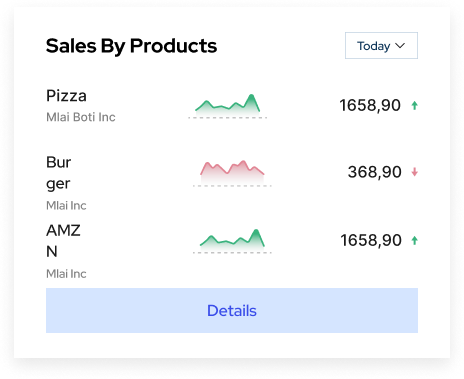Click the Details button
The height and width of the screenshot is (379, 464).
coord(232,310)
